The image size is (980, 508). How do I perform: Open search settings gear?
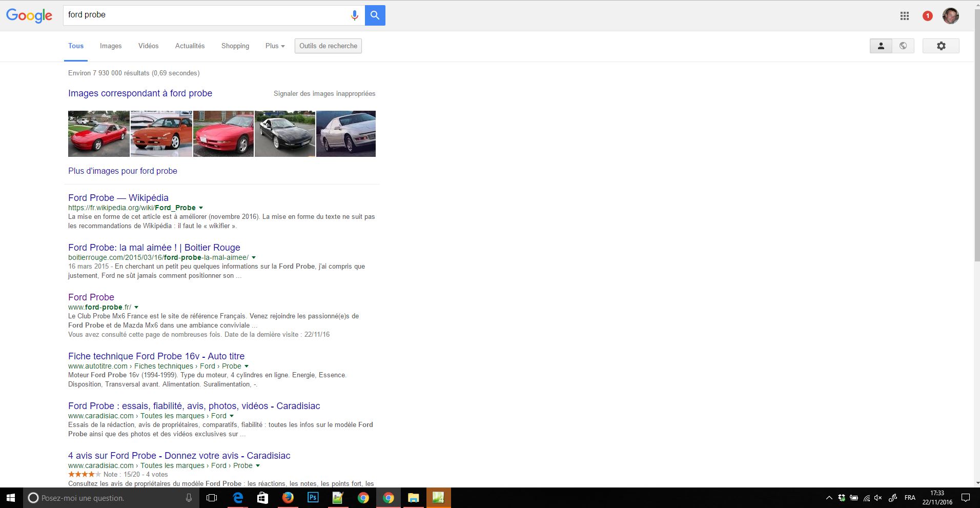click(x=941, y=46)
